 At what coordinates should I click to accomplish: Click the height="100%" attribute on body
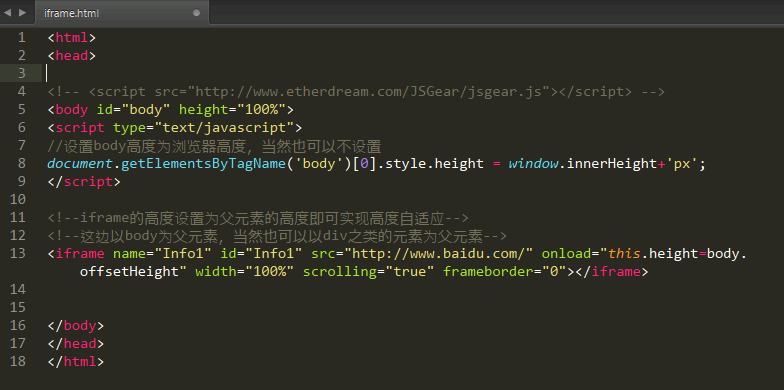[232, 110]
